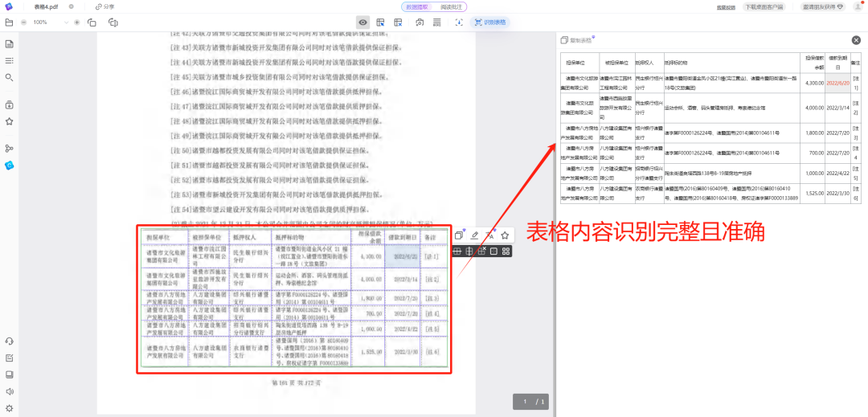The width and height of the screenshot is (868, 417).
Task: Open the headset support icon in sidebar
Action: coord(9,341)
